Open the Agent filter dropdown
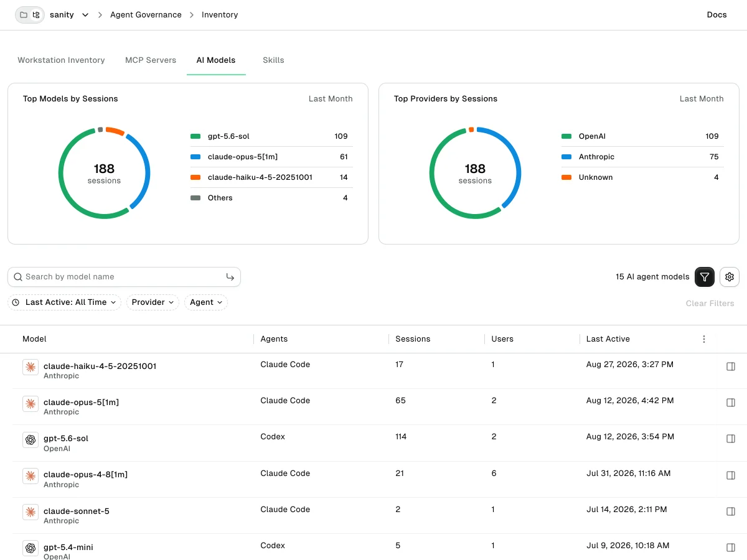This screenshot has height=560, width=747. pyautogui.click(x=206, y=302)
